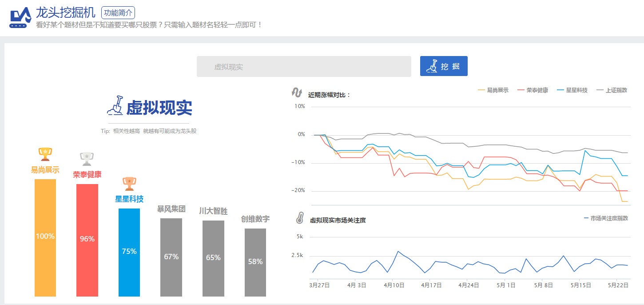644x305 pixels.
Task: Toggle 荣泰健康 series in chart legend
Action: tap(533, 90)
